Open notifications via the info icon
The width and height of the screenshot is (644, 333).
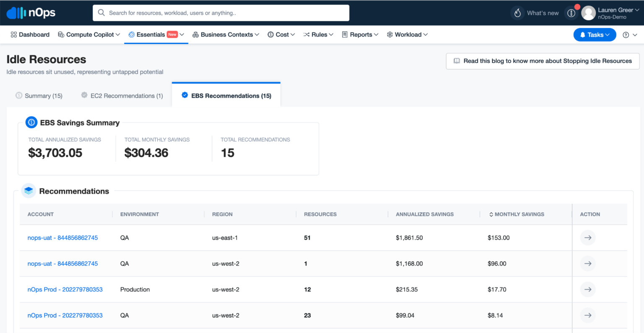pos(571,13)
